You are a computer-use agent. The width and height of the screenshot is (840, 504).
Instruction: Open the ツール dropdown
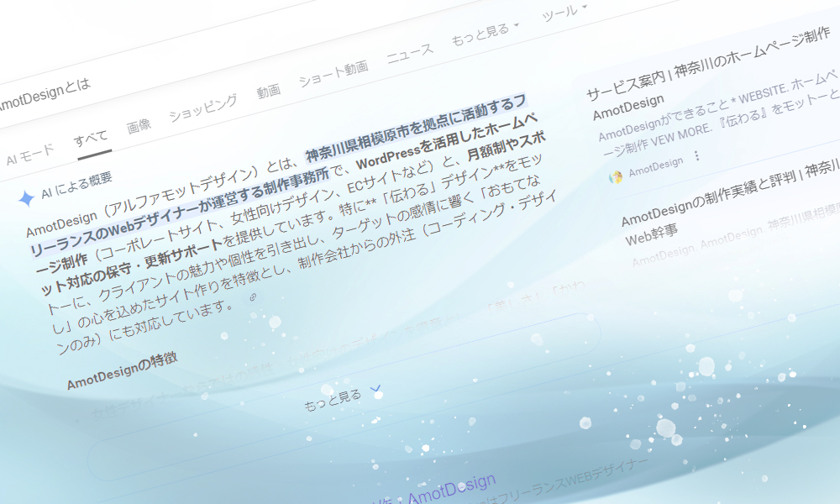(x=564, y=13)
